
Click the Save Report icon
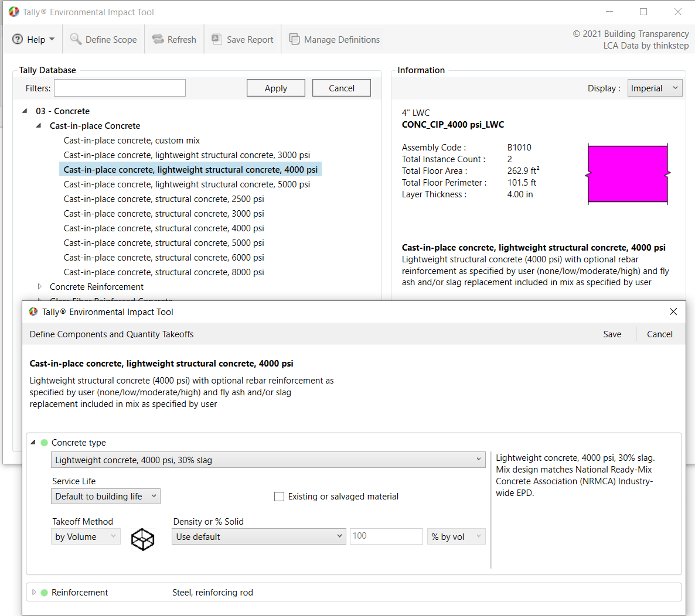click(x=217, y=39)
